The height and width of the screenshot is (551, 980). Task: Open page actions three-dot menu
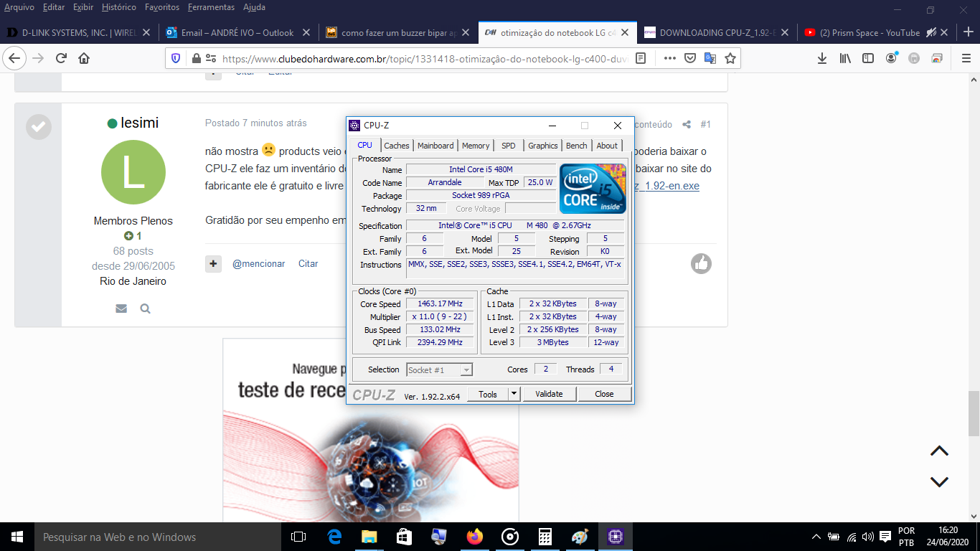point(669,58)
